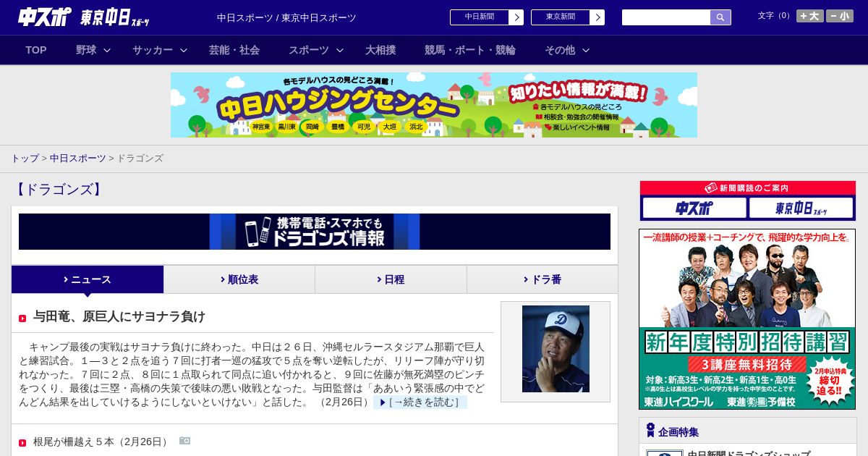
Task: Open 競馬・ボート・競輪 navigation item
Action: [470, 50]
